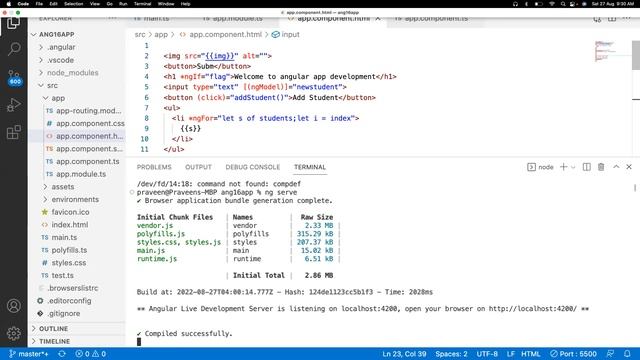The height and width of the screenshot is (360, 640).
Task: Open app.component.css file
Action: [x=78, y=123]
